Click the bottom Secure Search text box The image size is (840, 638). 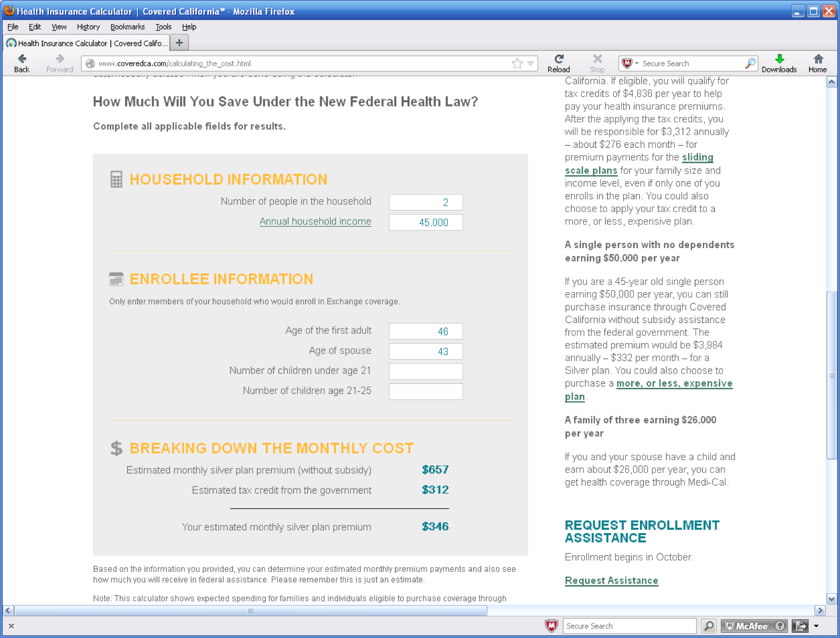(629, 625)
